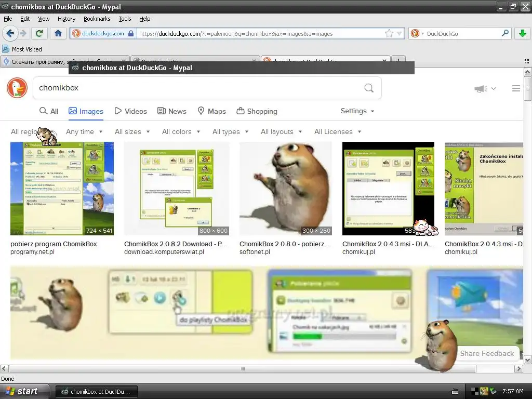Open the Downloads green arrow button

(x=523, y=33)
